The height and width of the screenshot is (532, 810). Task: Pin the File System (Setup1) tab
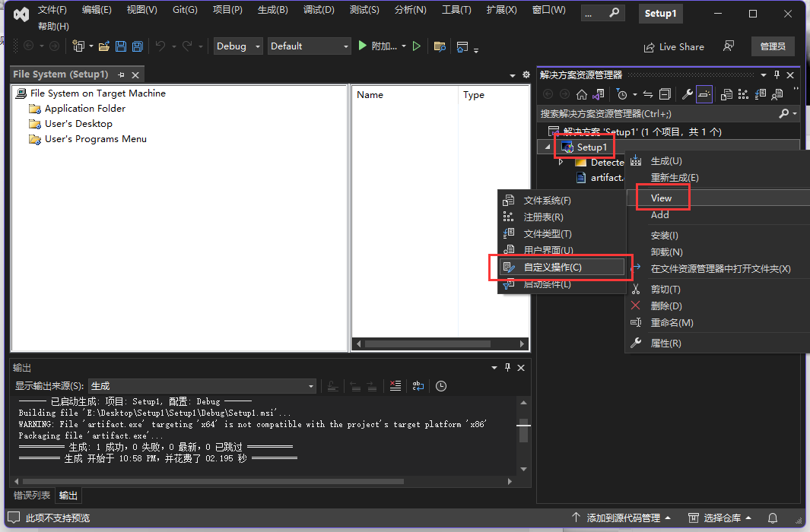[122, 74]
